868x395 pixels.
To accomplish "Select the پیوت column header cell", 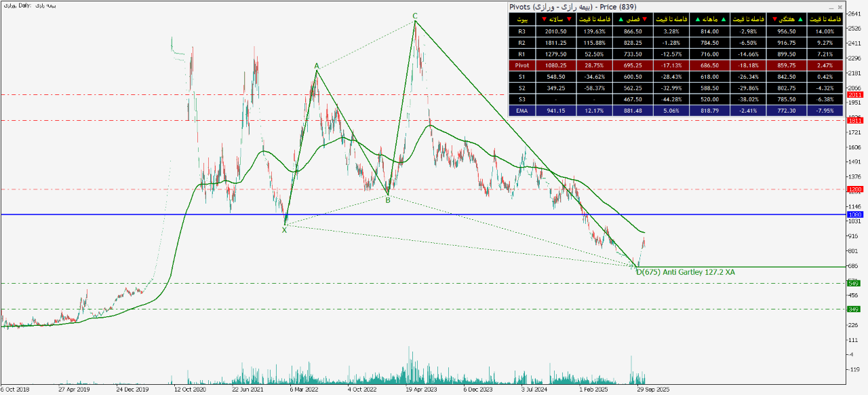I will [x=521, y=19].
